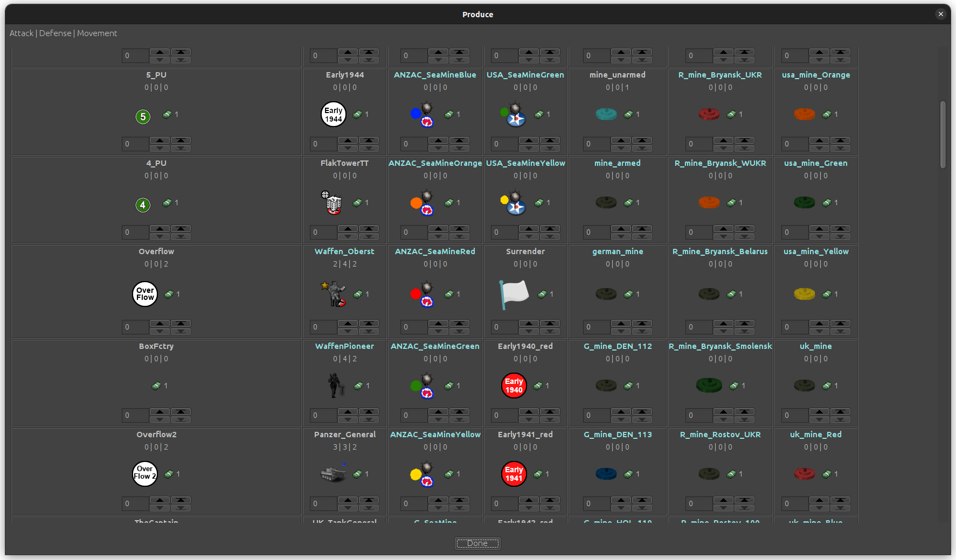The image size is (956, 560).
Task: Click the 'BoxFctry' unit name
Action: coord(156,346)
